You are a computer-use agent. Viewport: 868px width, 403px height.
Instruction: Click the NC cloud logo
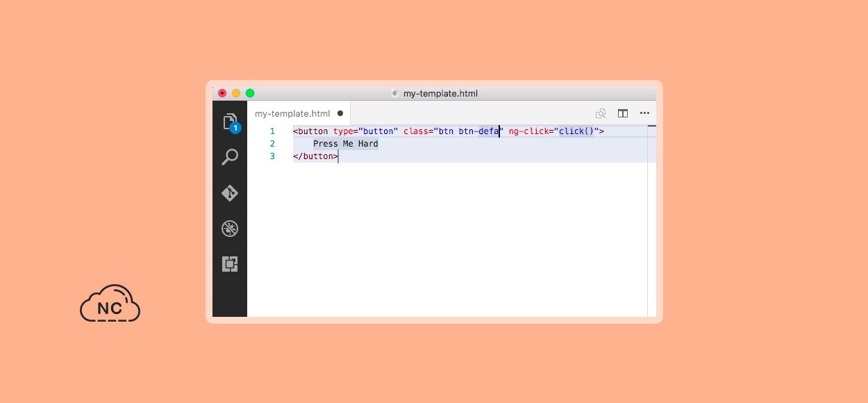pyautogui.click(x=110, y=304)
